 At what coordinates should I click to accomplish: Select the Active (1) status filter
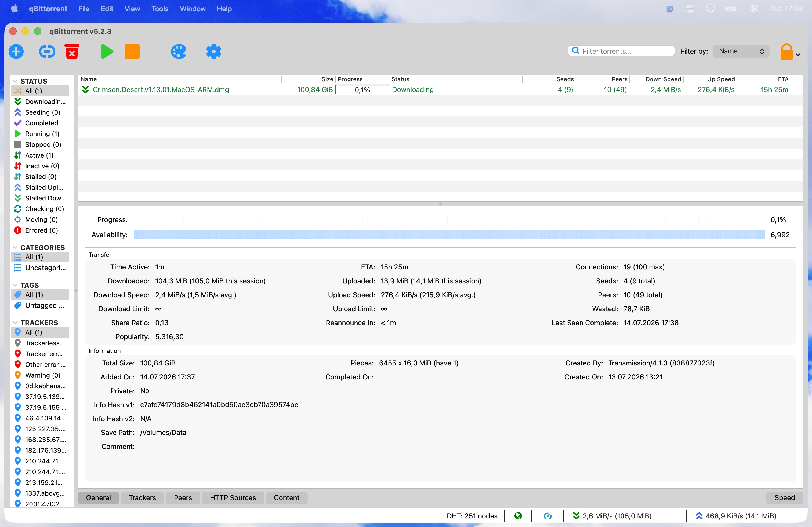[x=40, y=155]
